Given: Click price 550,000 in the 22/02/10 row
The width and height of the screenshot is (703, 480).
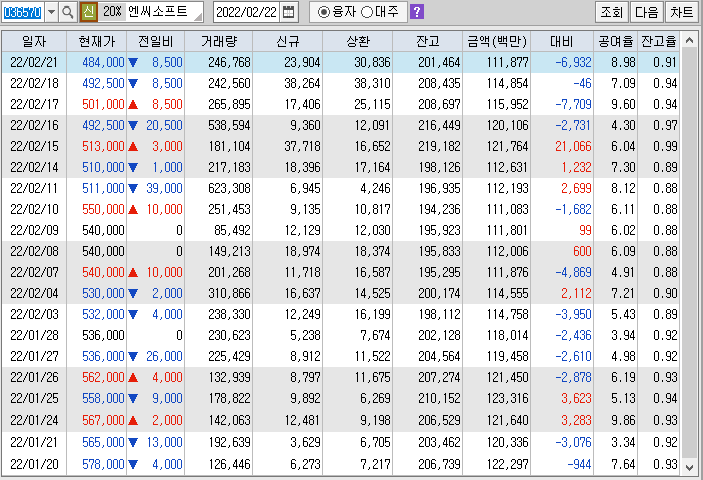Looking at the screenshot, I should 103,209.
